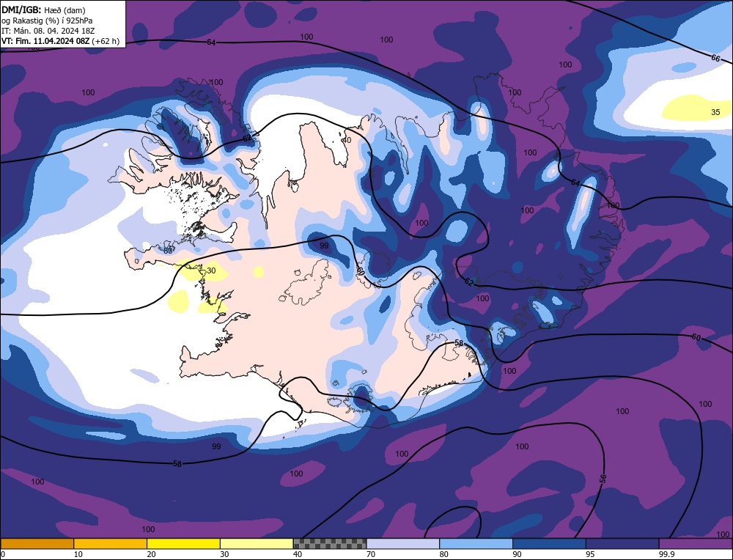Click the dark orange 0–10 legend swatch
The height and width of the screenshot is (560, 733).
(x=37, y=543)
